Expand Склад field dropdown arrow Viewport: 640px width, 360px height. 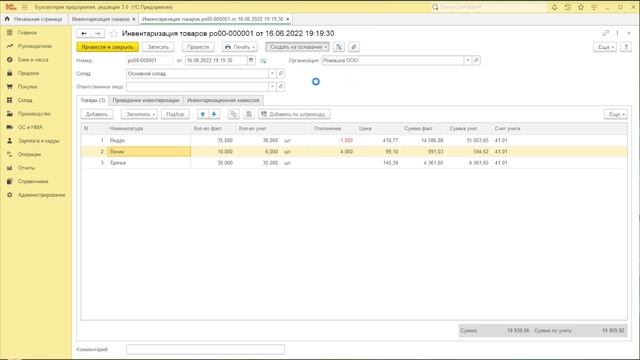tap(272, 73)
